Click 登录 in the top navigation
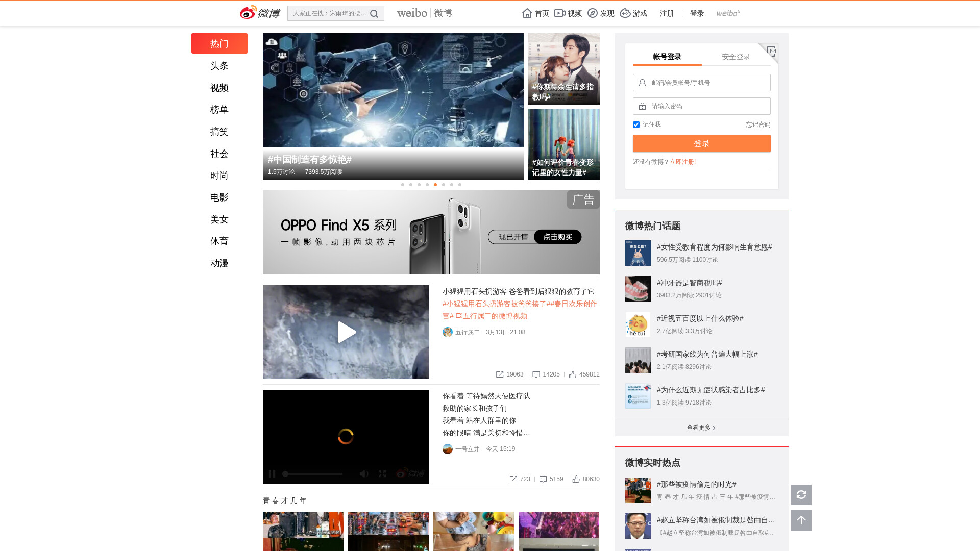Image resolution: width=980 pixels, height=551 pixels. (x=697, y=13)
